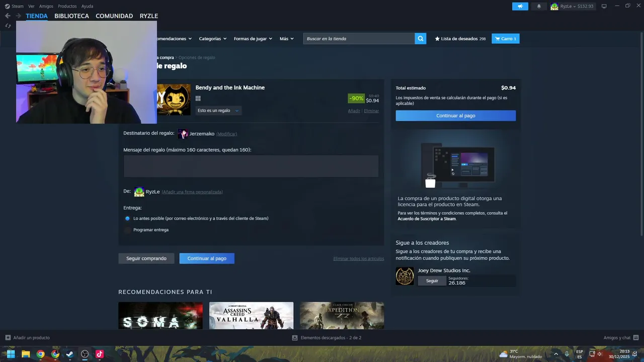Click the RyzLe sender avatar

(x=139, y=192)
